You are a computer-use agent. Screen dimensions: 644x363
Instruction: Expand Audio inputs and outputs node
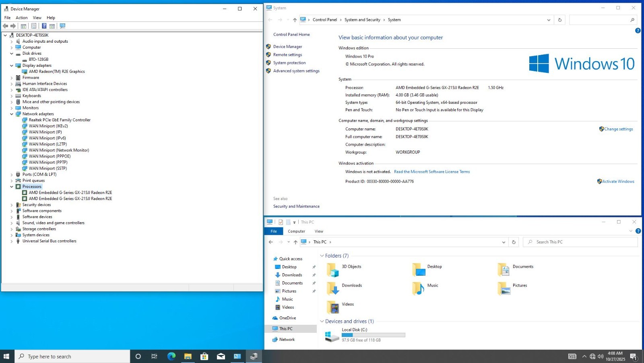[x=12, y=41]
